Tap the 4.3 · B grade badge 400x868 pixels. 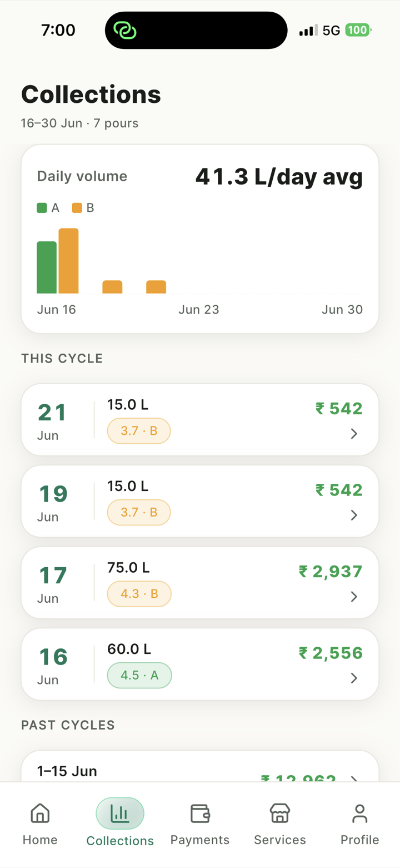pos(139,594)
